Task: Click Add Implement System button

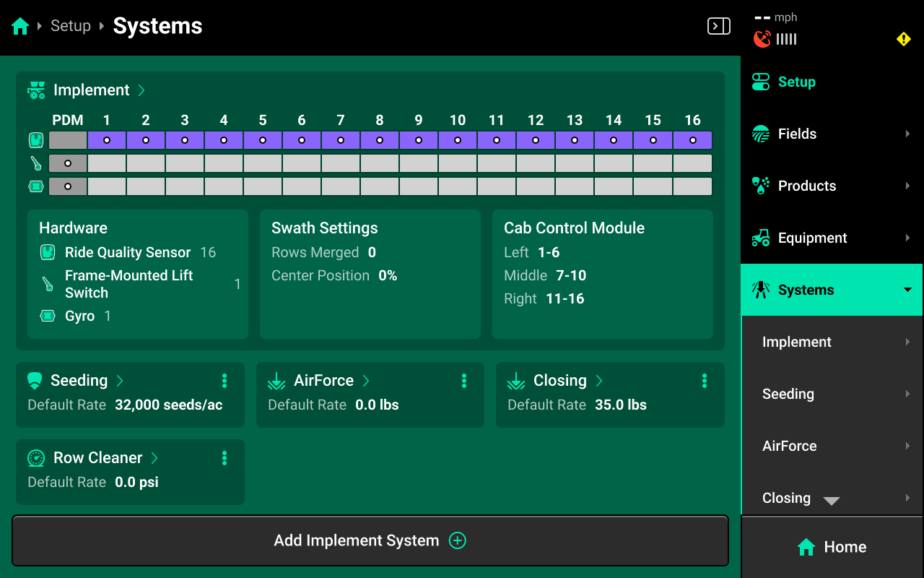Action: (x=370, y=540)
